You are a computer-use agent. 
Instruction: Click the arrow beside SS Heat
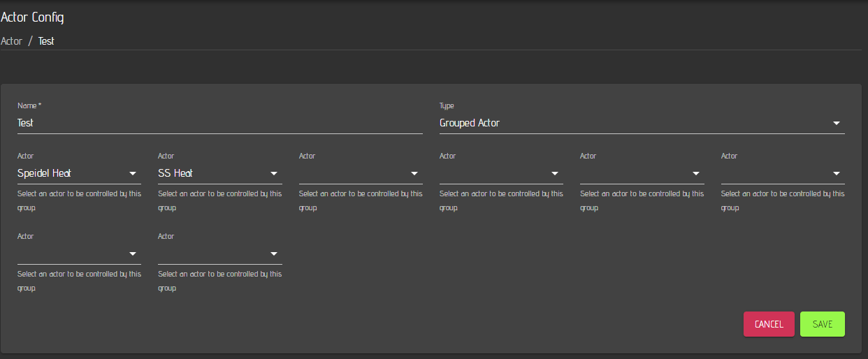tap(274, 173)
